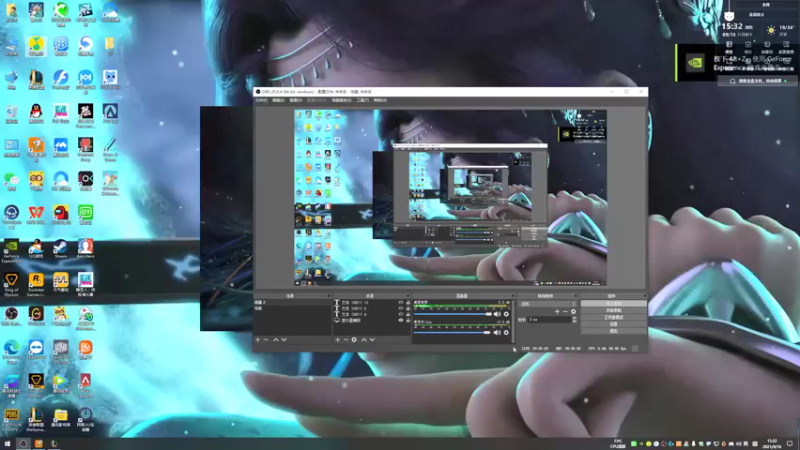
Task: Add a new source with the plus icon
Action: [337, 340]
